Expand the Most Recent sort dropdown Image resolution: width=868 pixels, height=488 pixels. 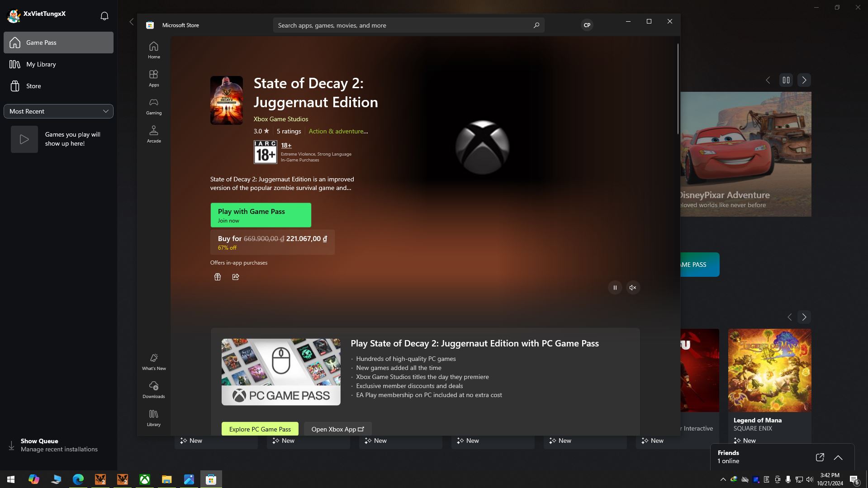coord(58,111)
